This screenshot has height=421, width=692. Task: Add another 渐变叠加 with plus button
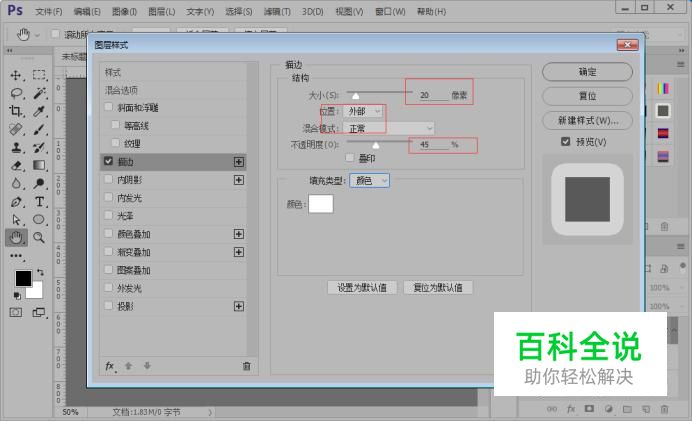click(x=239, y=252)
